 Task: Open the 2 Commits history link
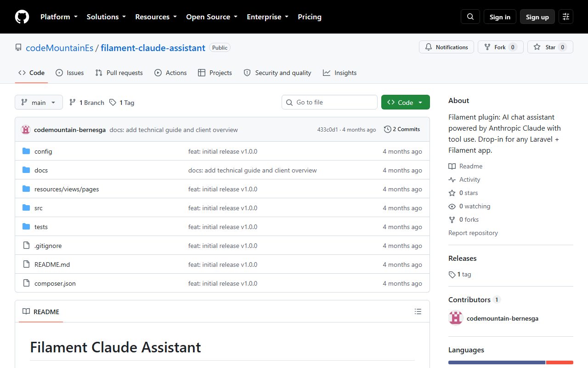pos(402,129)
